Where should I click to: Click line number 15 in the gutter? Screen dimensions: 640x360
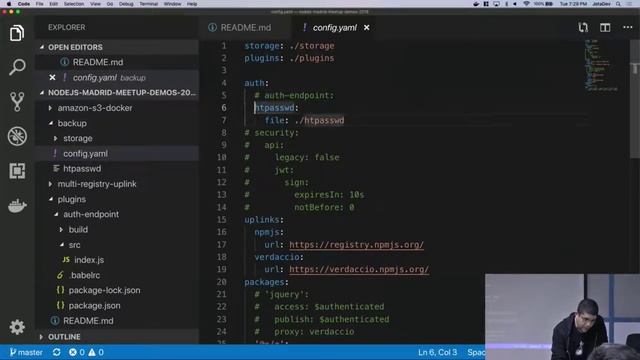tap(222, 220)
